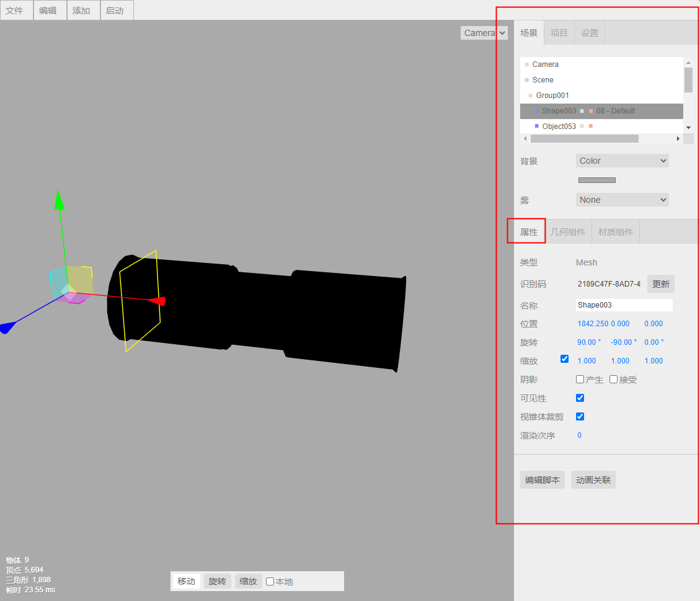This screenshot has height=601, width=700.
Task: Click the geometry icon beside Object053
Action: pos(582,126)
